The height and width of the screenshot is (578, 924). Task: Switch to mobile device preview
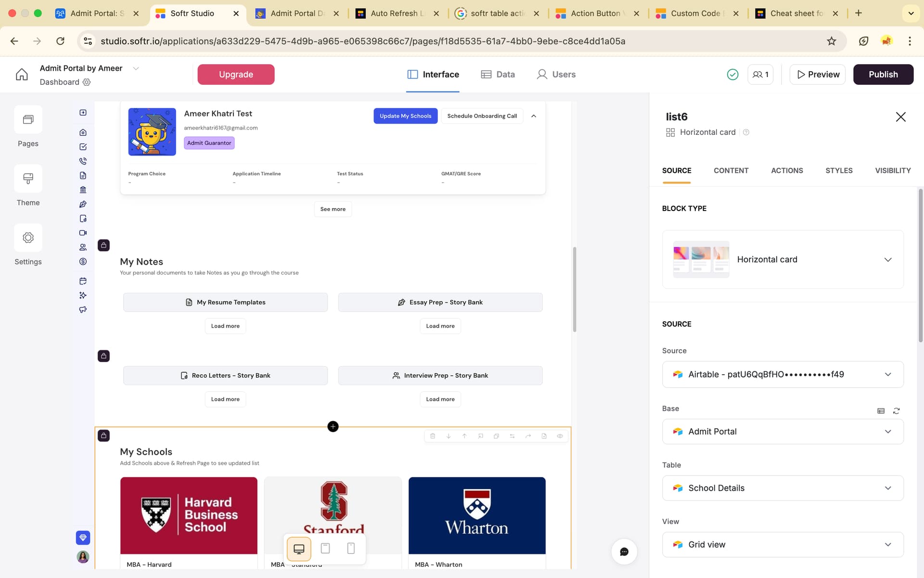point(351,549)
